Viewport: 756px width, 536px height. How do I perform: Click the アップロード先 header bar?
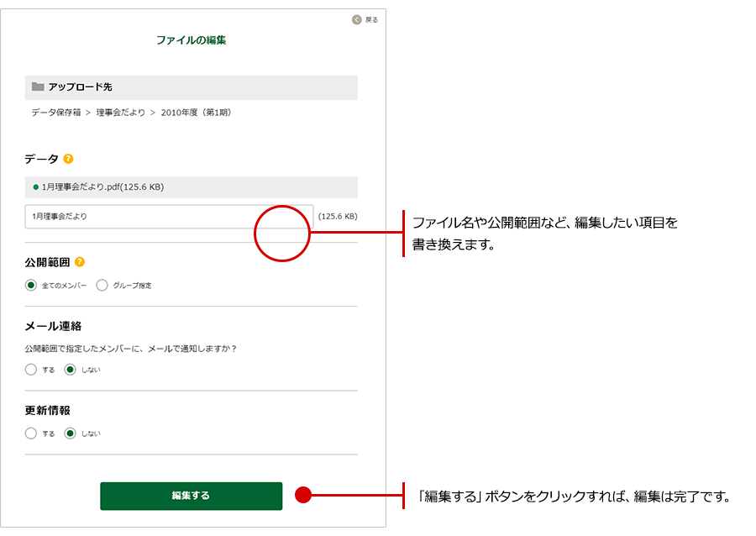pyautogui.click(x=191, y=87)
